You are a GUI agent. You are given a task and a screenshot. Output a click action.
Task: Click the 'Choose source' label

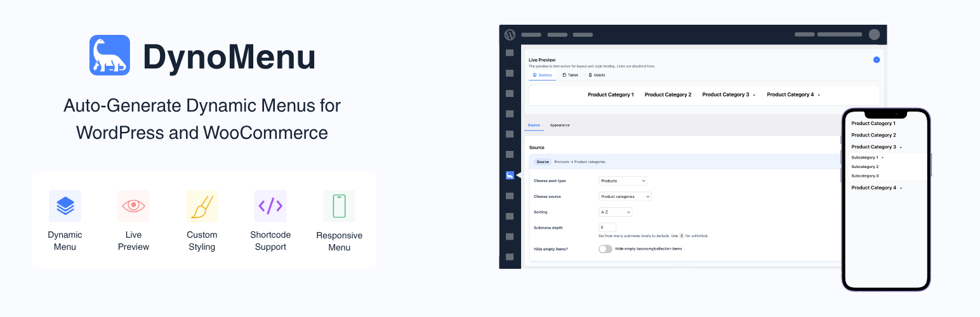pyautogui.click(x=547, y=197)
